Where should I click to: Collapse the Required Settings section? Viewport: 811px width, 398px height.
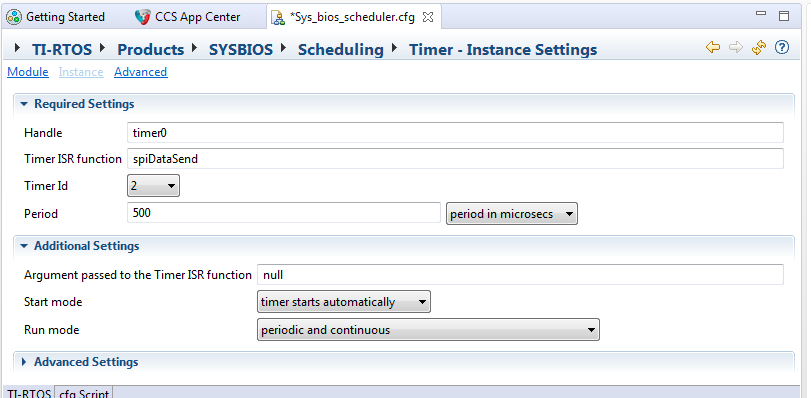click(23, 104)
